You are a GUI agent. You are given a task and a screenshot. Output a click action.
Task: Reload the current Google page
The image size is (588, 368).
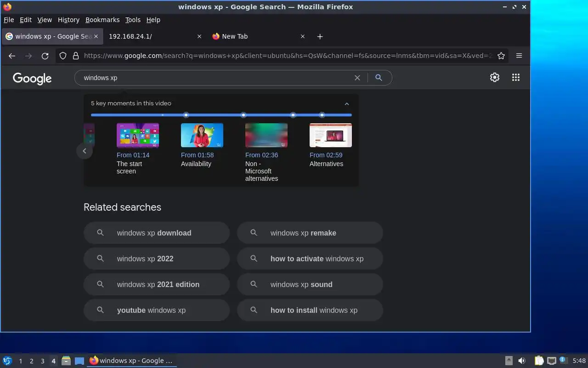tap(45, 56)
